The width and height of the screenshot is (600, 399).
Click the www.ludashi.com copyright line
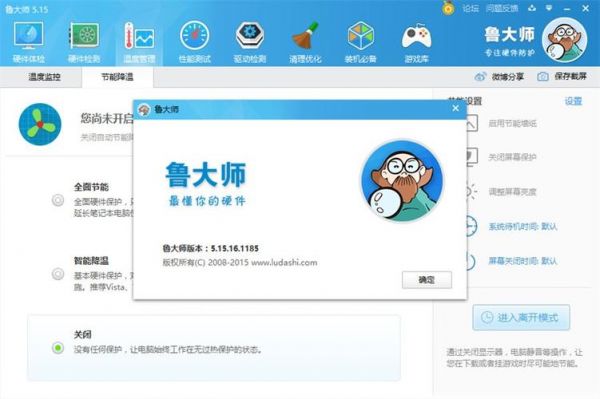tap(240, 262)
